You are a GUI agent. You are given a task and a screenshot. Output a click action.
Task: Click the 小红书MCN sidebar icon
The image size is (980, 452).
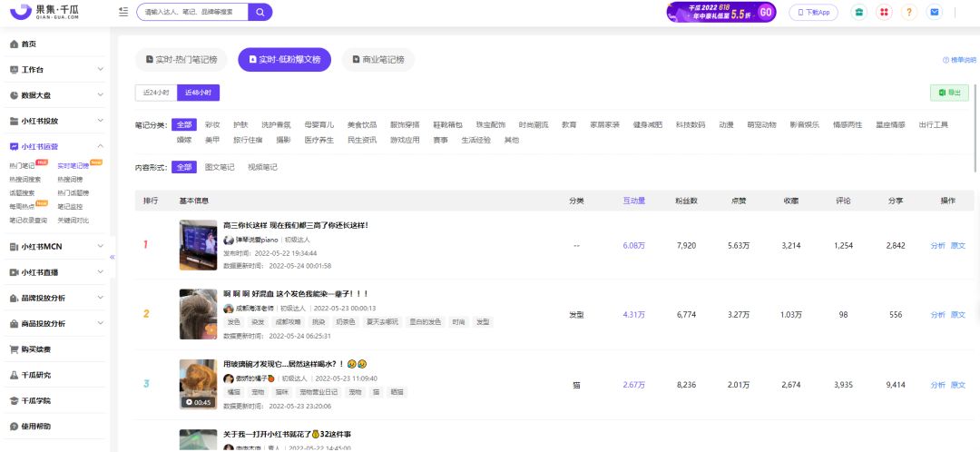pyautogui.click(x=14, y=247)
